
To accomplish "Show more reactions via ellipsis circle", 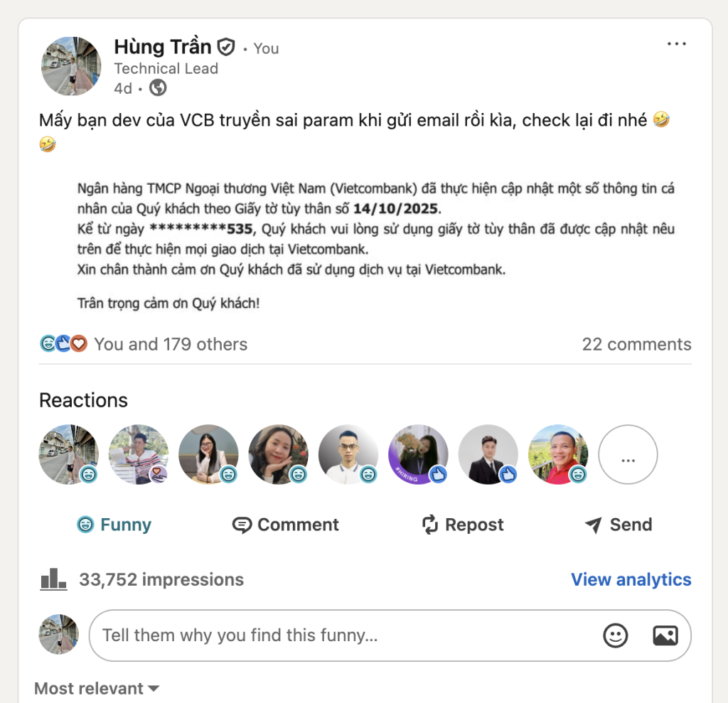I will pos(628,455).
